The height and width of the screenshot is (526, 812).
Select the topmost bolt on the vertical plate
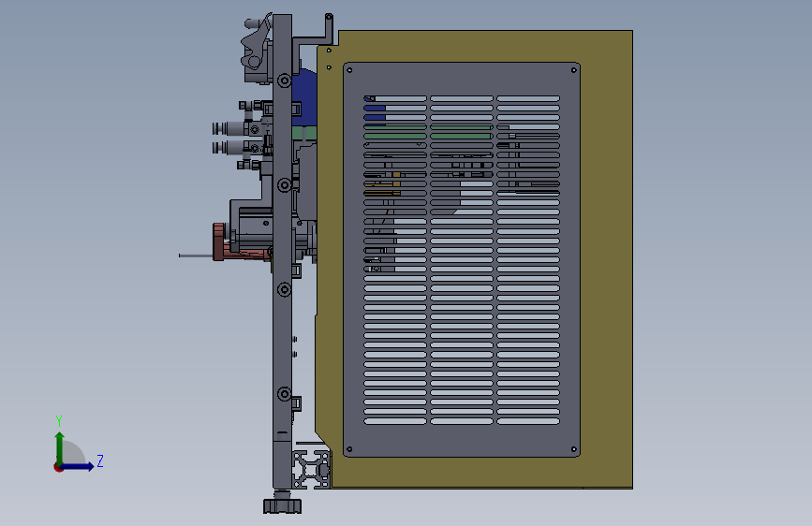(285, 80)
